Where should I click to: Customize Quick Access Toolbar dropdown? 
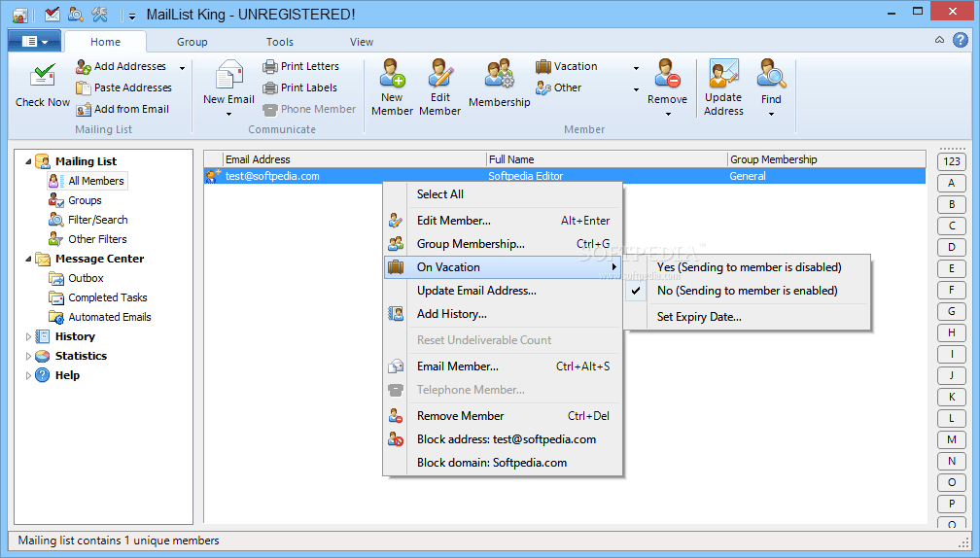[132, 17]
